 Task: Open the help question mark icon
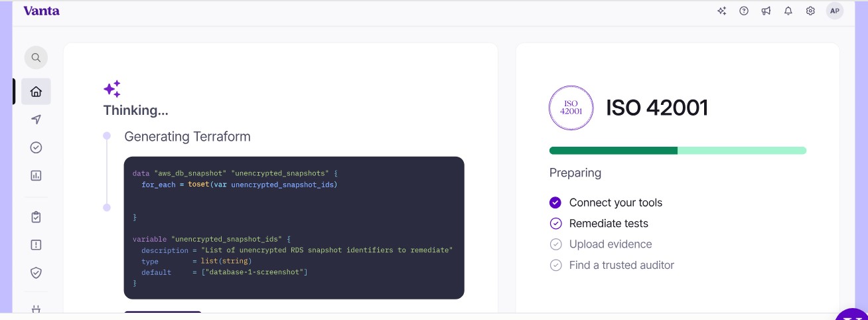(x=744, y=11)
